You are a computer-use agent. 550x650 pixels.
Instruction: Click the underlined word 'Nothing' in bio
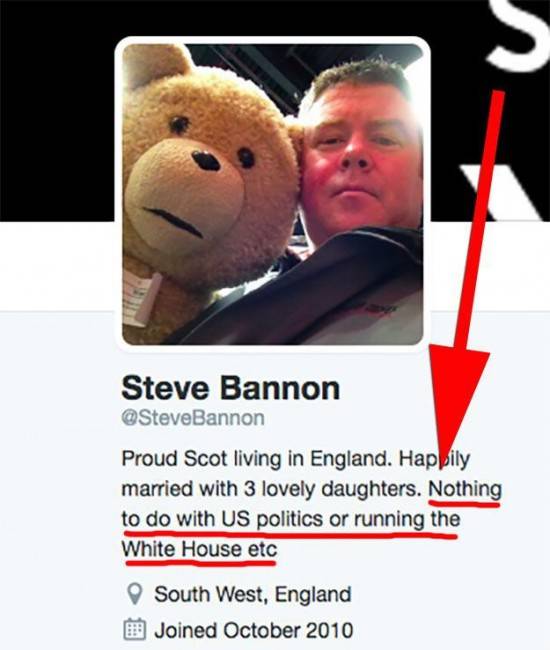point(465,489)
